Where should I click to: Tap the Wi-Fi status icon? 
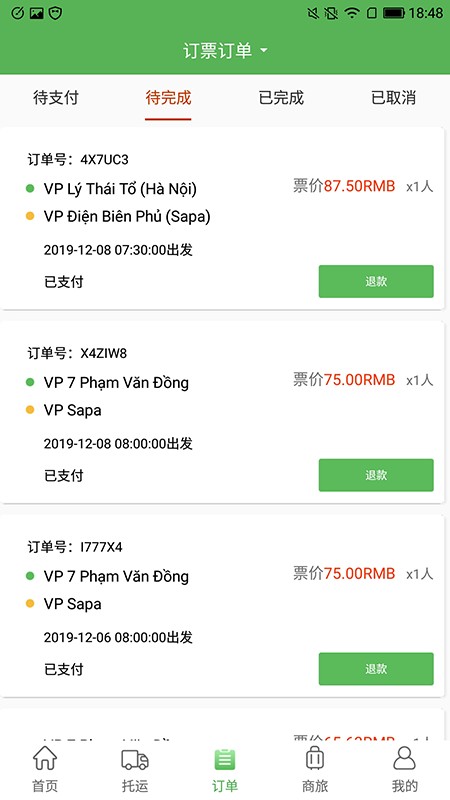coord(352,13)
